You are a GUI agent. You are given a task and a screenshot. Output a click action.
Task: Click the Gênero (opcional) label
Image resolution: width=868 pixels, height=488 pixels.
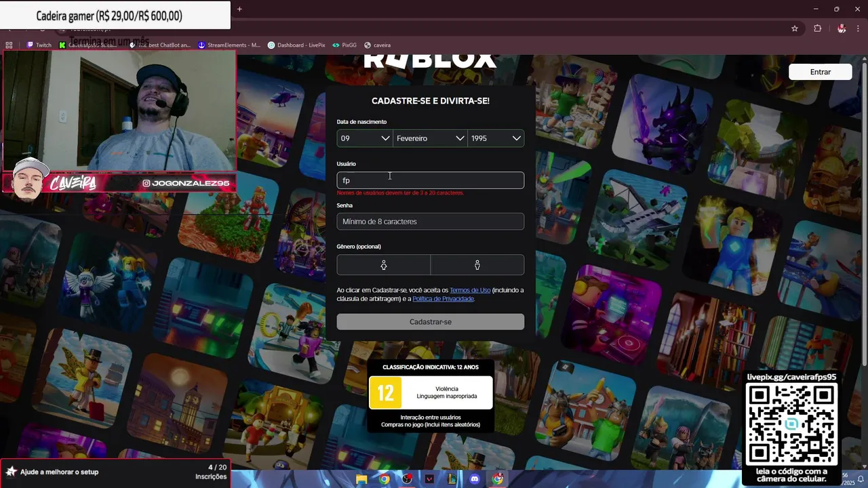coord(359,247)
